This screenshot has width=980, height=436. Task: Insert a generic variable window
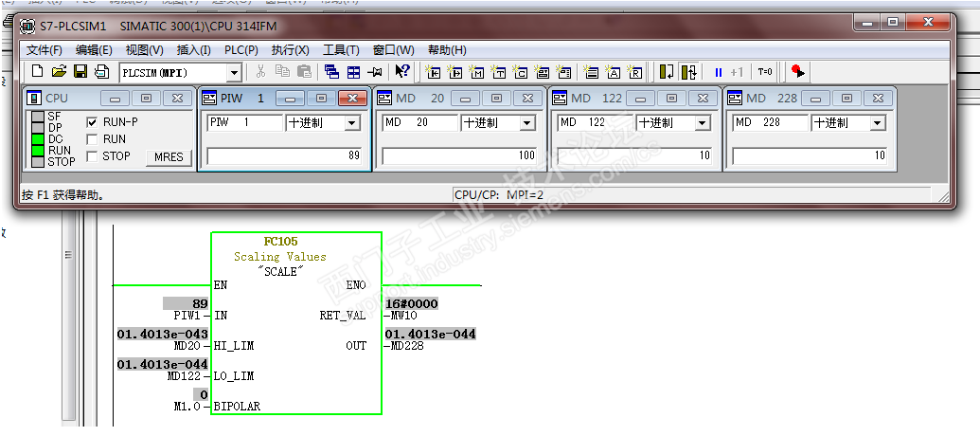coord(542,72)
